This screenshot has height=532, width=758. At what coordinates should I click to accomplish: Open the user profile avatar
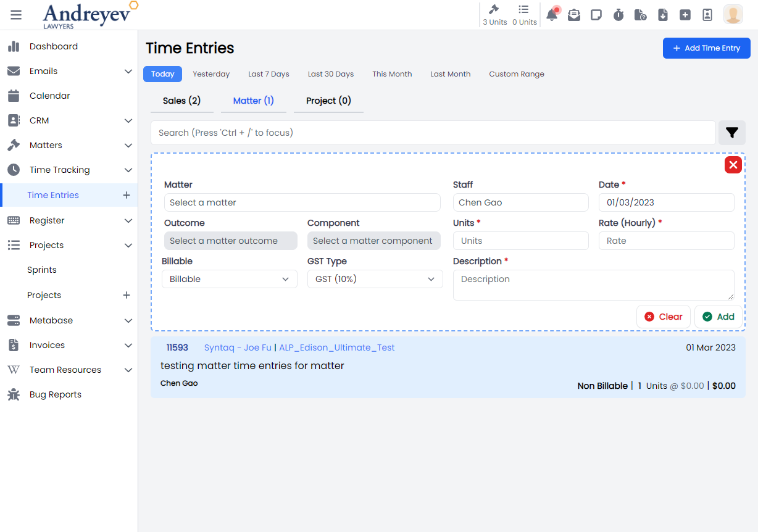(x=733, y=15)
